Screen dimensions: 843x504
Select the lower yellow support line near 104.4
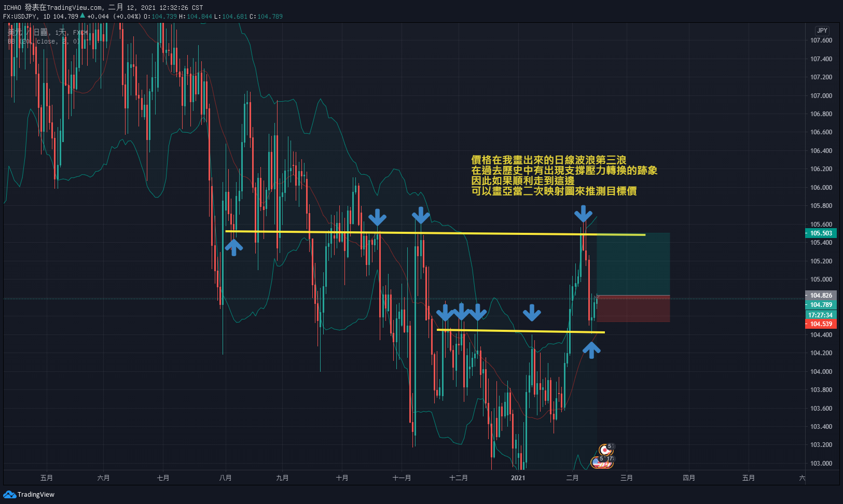tap(520, 331)
